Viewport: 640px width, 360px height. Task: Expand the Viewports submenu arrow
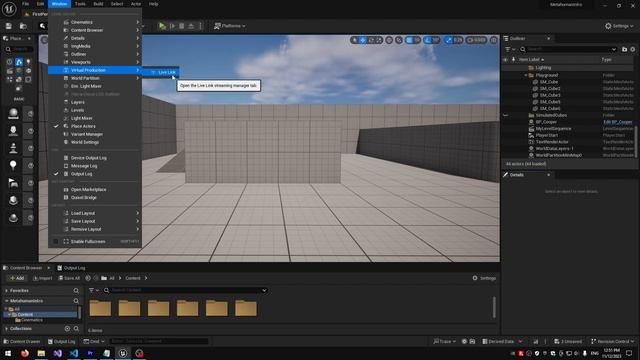coord(138,62)
